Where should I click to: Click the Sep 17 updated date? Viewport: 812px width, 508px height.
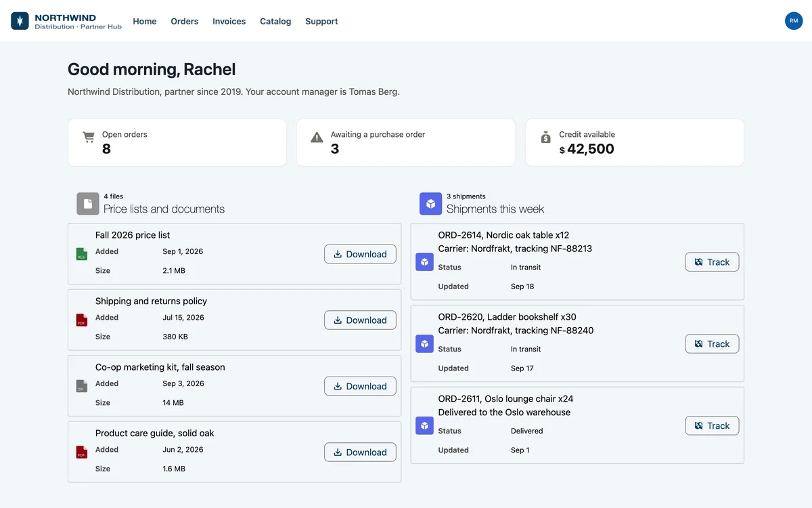click(x=522, y=368)
